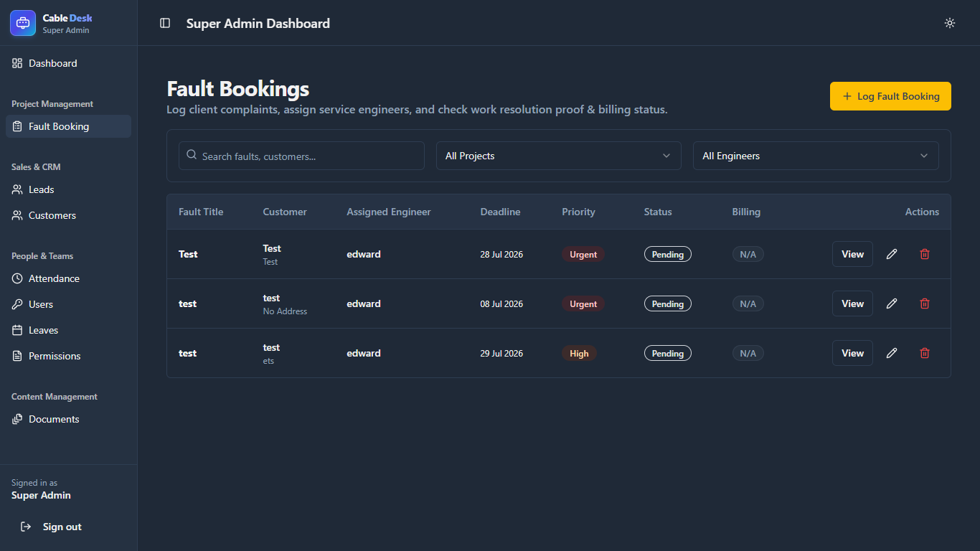
Task: Go to Users in the sidebar
Action: 68,304
